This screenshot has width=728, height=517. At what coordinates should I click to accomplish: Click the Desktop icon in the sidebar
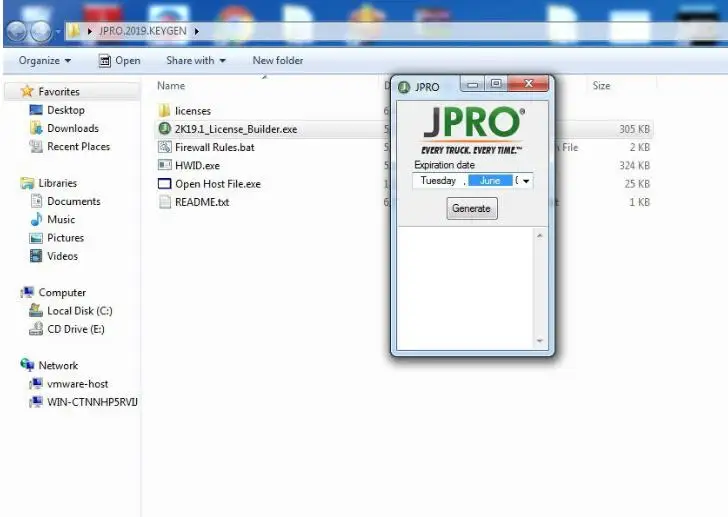point(36,110)
